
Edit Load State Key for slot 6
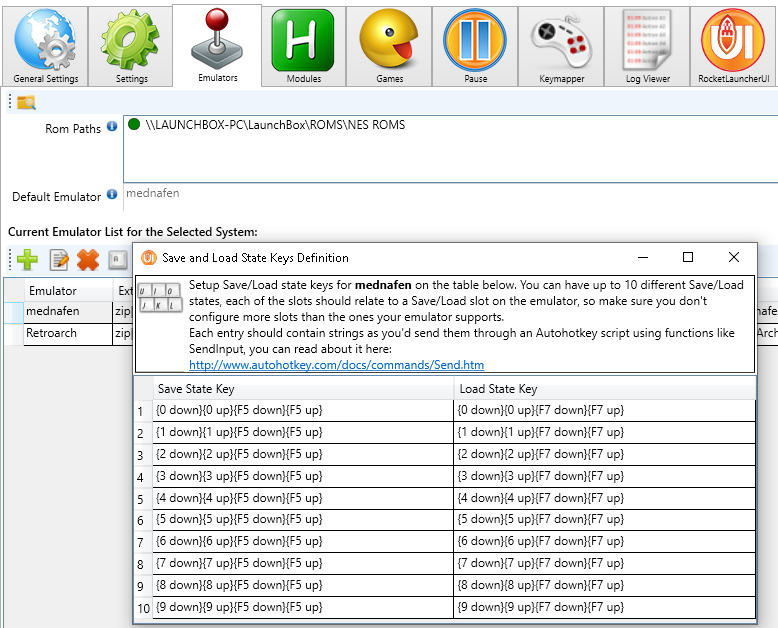click(605, 520)
